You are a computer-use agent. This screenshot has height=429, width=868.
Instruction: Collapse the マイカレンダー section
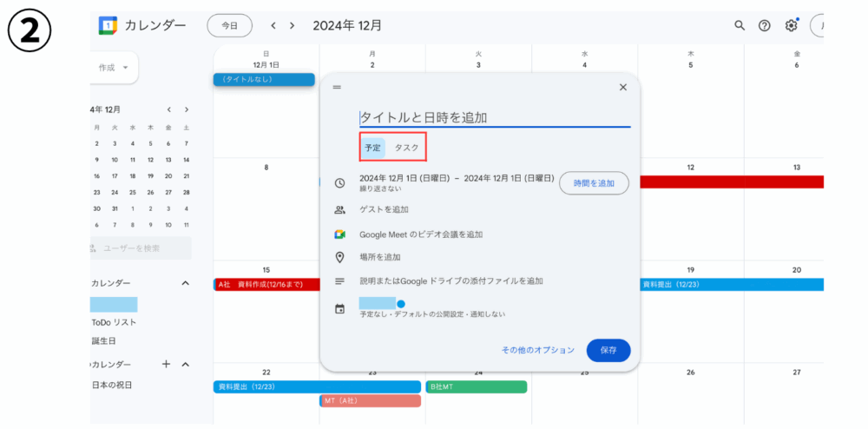click(x=186, y=283)
